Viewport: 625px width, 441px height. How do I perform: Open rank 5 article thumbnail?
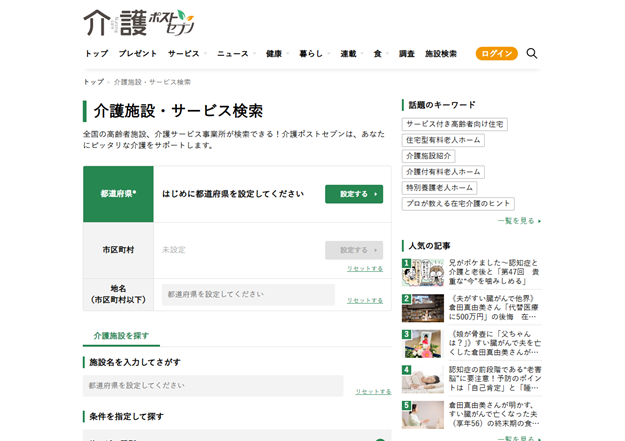(x=423, y=415)
